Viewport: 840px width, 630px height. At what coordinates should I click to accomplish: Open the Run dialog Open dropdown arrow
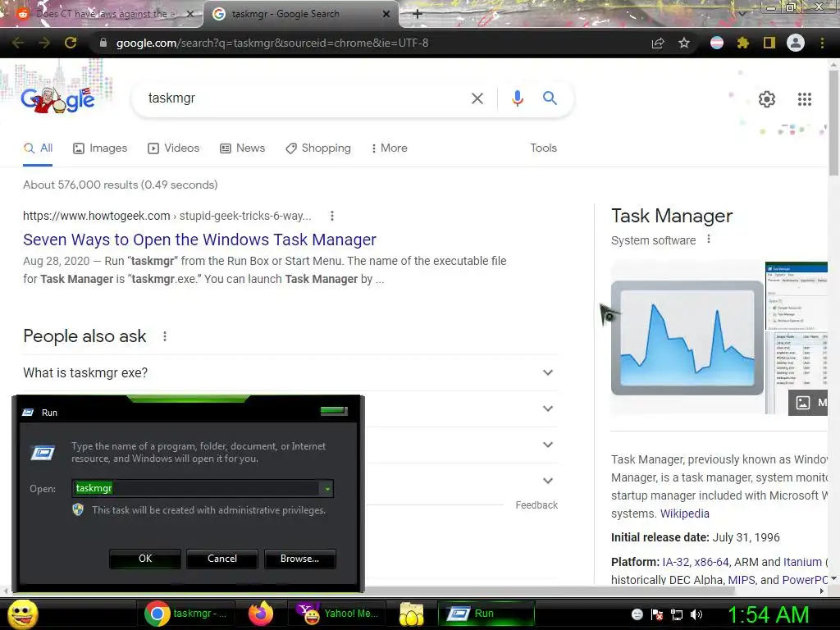[x=326, y=489]
